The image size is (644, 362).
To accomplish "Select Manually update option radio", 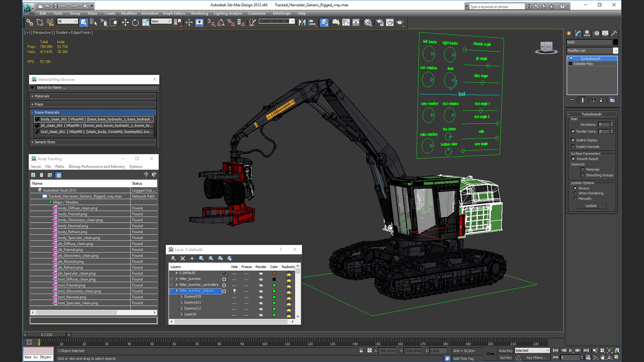I will (575, 198).
